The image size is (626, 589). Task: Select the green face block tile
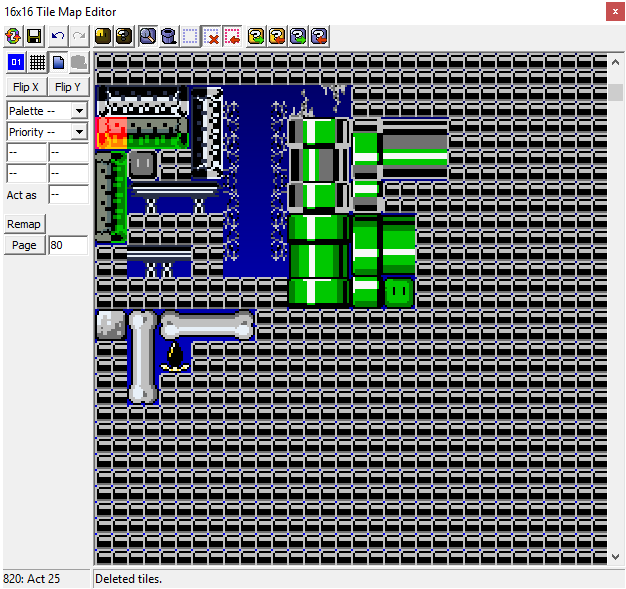pos(399,293)
